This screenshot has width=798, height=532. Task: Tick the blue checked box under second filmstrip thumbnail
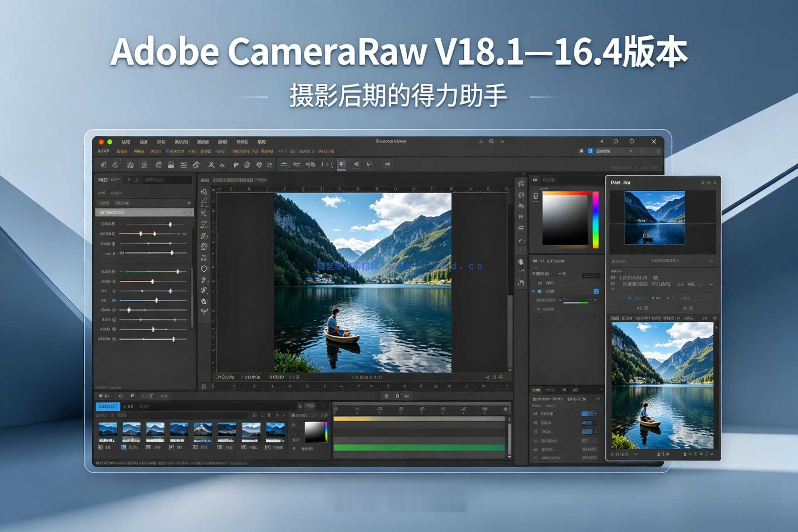tap(124, 447)
